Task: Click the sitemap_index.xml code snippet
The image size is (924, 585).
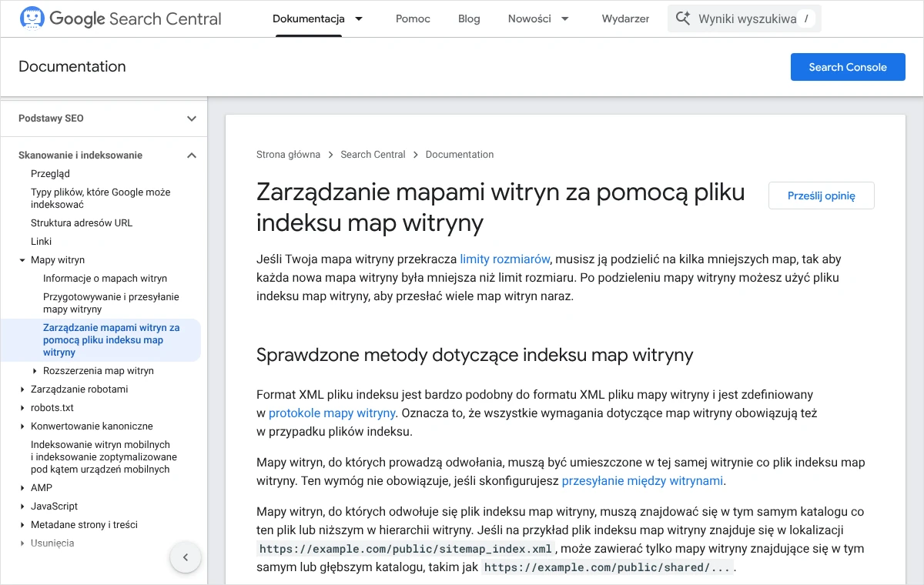Action: tap(406, 549)
